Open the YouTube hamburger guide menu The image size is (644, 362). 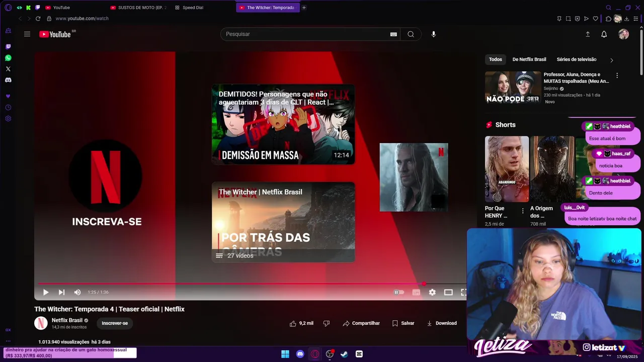[x=27, y=34]
